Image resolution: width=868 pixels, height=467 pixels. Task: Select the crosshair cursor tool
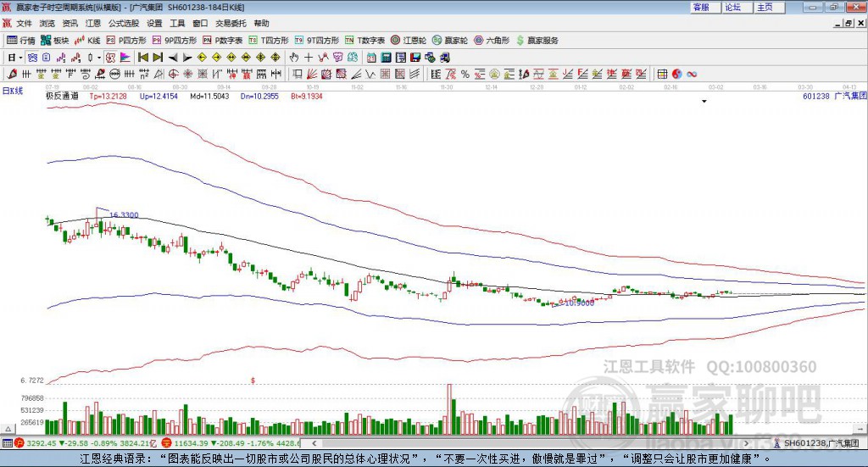click(x=309, y=58)
